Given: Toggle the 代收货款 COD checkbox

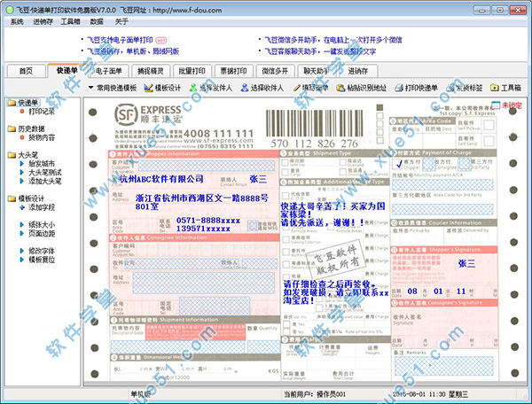Looking at the screenshot, I should [x=286, y=196].
